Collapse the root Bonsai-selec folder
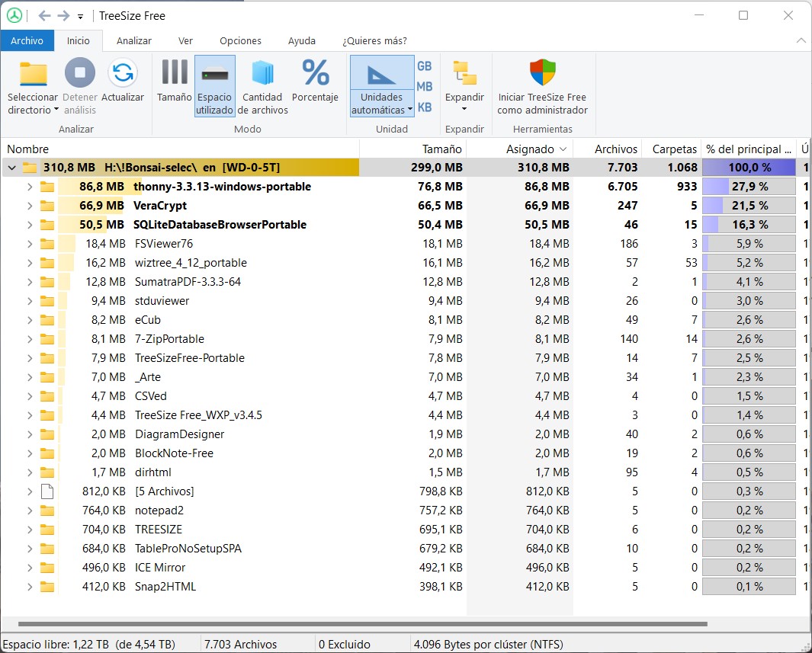 [x=11, y=168]
